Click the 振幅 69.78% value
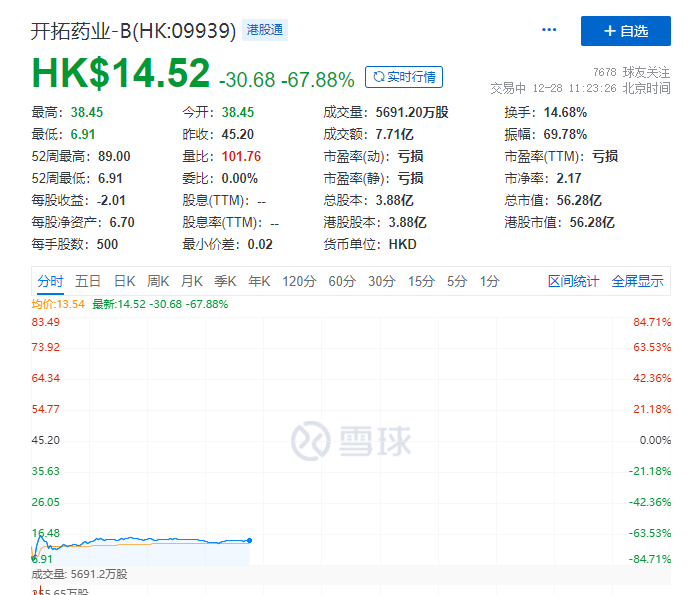Image resolution: width=691 pixels, height=595 pixels. (x=565, y=134)
